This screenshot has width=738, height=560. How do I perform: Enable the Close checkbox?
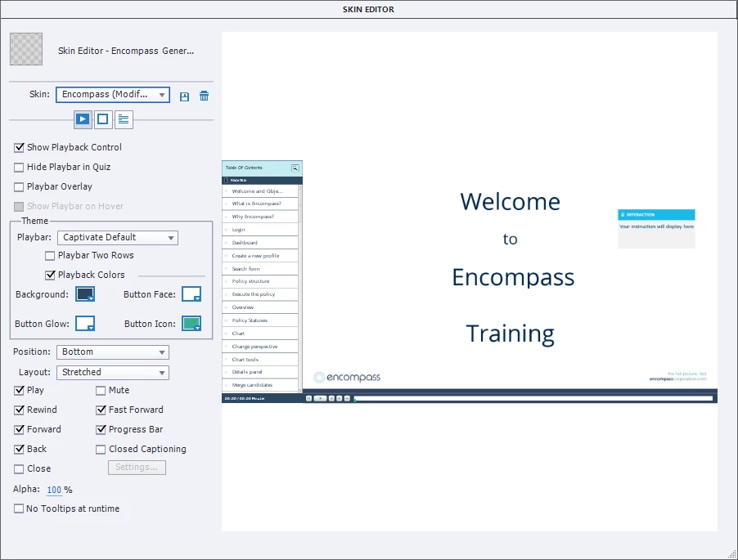point(19,468)
